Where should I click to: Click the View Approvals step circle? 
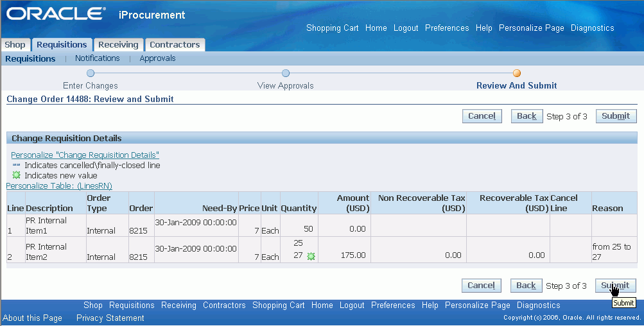286,73
